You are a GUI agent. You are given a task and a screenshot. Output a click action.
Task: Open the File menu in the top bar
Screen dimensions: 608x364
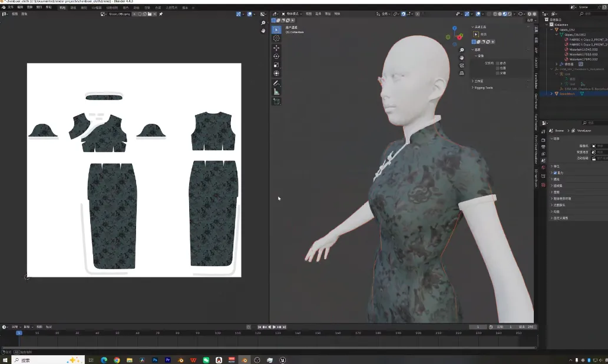[11, 8]
